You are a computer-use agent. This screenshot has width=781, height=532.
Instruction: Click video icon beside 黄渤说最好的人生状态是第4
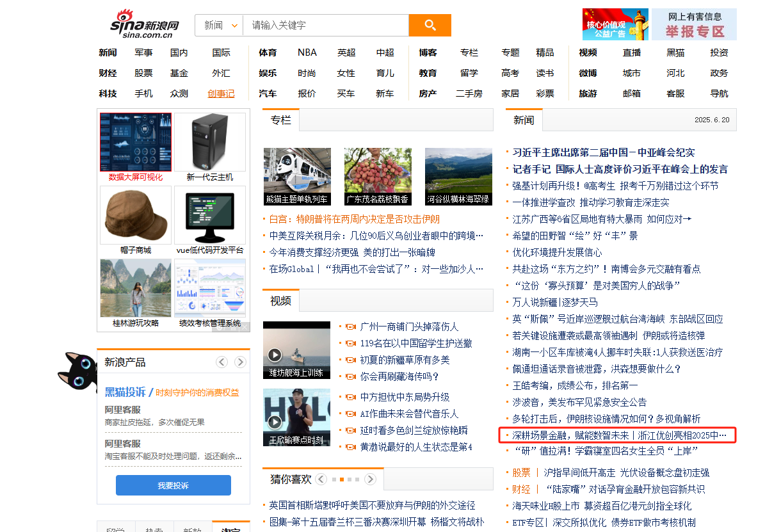click(x=350, y=447)
